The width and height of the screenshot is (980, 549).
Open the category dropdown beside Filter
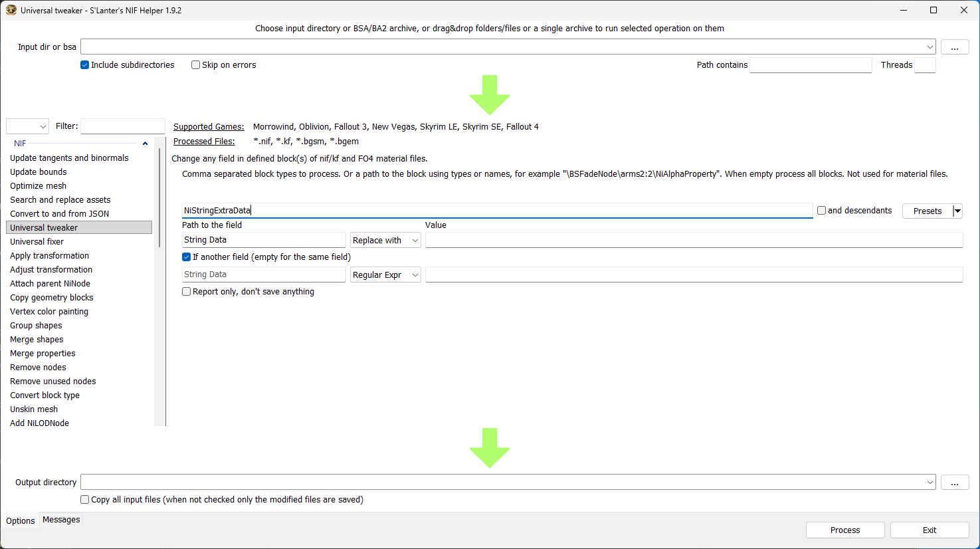27,126
